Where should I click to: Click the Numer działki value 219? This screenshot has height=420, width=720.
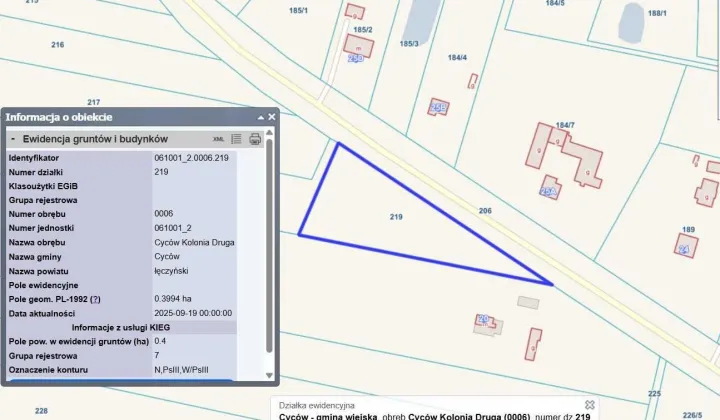pyautogui.click(x=161, y=172)
